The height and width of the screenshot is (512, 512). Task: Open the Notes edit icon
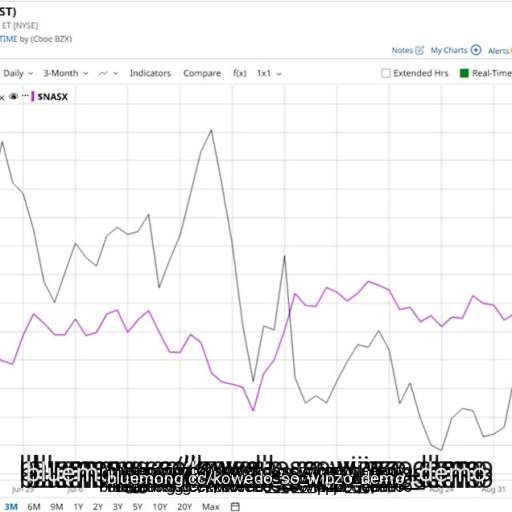pos(419,50)
